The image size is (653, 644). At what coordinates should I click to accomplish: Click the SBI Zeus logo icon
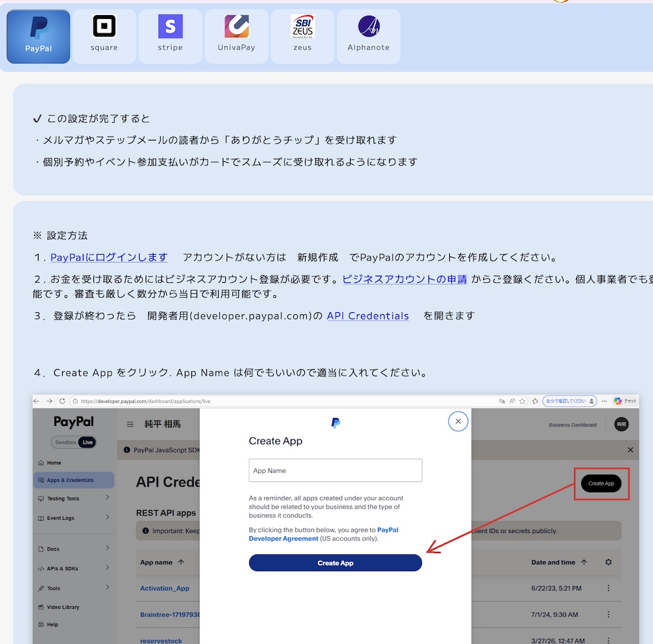tap(302, 27)
